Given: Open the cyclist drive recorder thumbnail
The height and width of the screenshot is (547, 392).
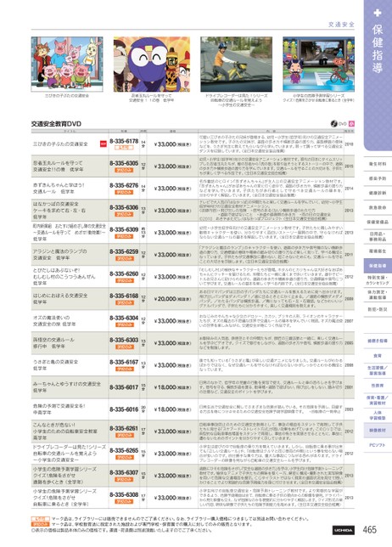Looking at the screenshot, I should (236, 65).
